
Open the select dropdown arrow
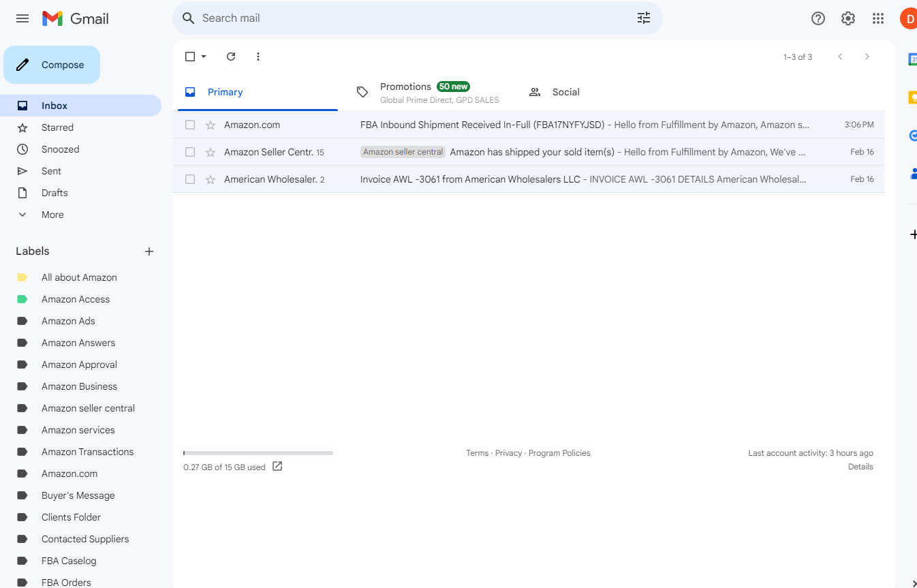204,57
